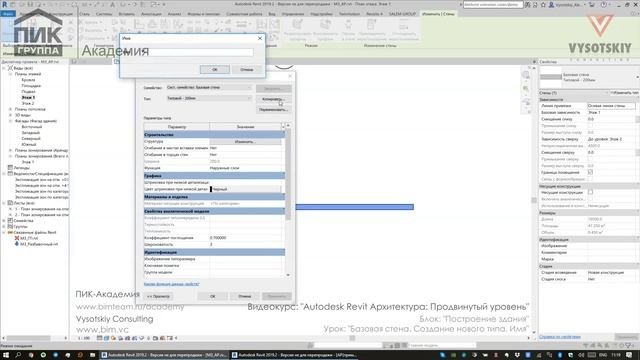The height and width of the screenshot is (360, 640).
Task: Click the Легенды icon in project browser
Action: pyautogui.click(x=11, y=168)
